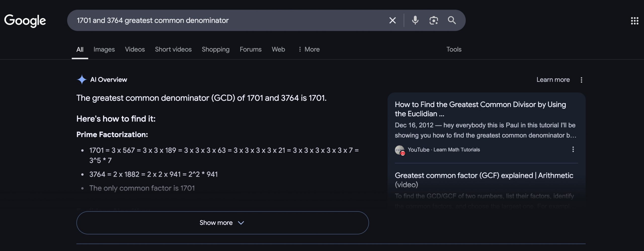This screenshot has height=251, width=644.
Task: Open the Euclidian Greatest Common Divisor video link
Action: click(x=480, y=109)
